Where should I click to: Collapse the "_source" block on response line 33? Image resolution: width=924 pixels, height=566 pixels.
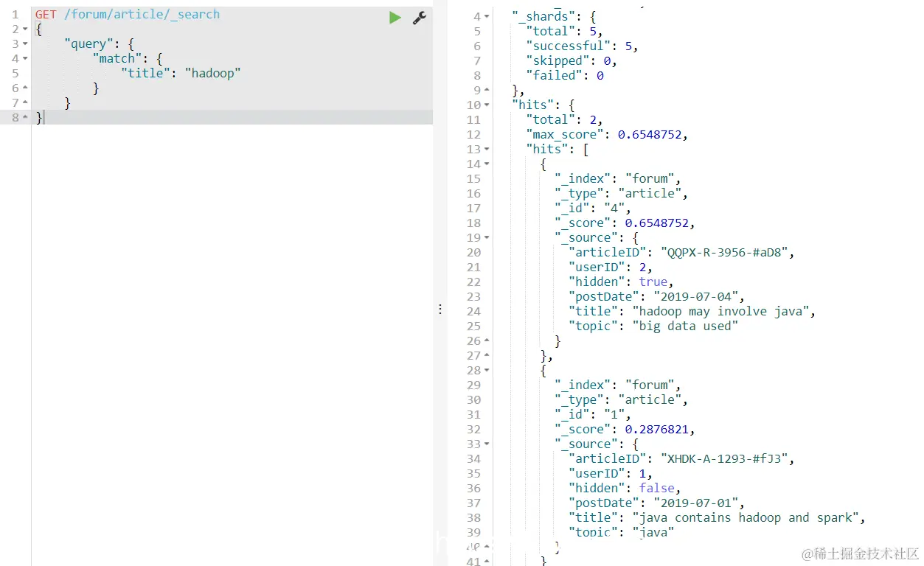pyautogui.click(x=487, y=444)
